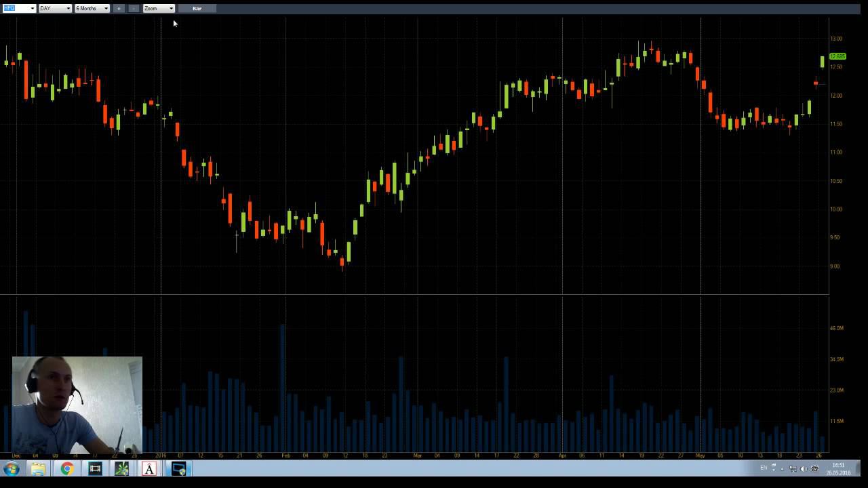The image size is (868, 488).
Task: Click the Feb date label on time axis
Action: point(285,455)
